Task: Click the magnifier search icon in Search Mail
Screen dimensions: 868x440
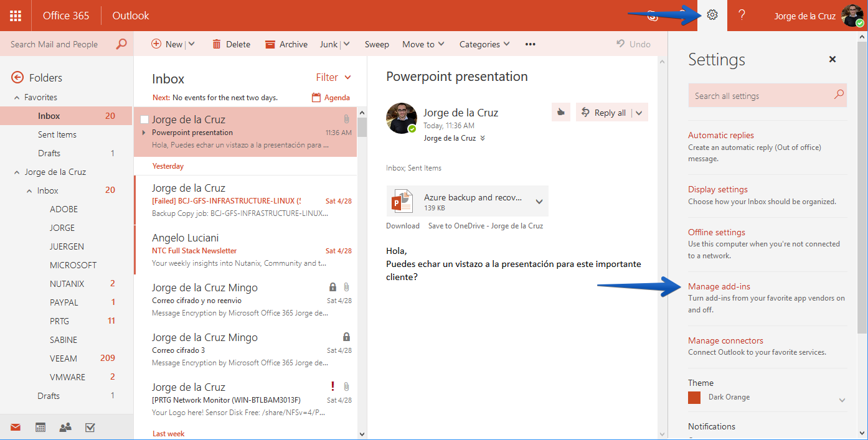Action: [x=121, y=44]
